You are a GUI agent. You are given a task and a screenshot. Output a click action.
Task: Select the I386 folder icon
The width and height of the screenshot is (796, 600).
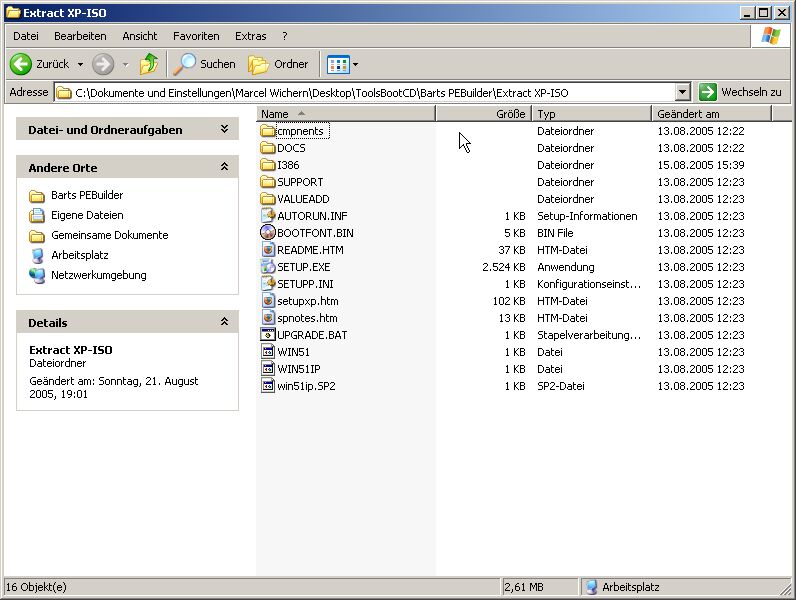pyautogui.click(x=268, y=165)
